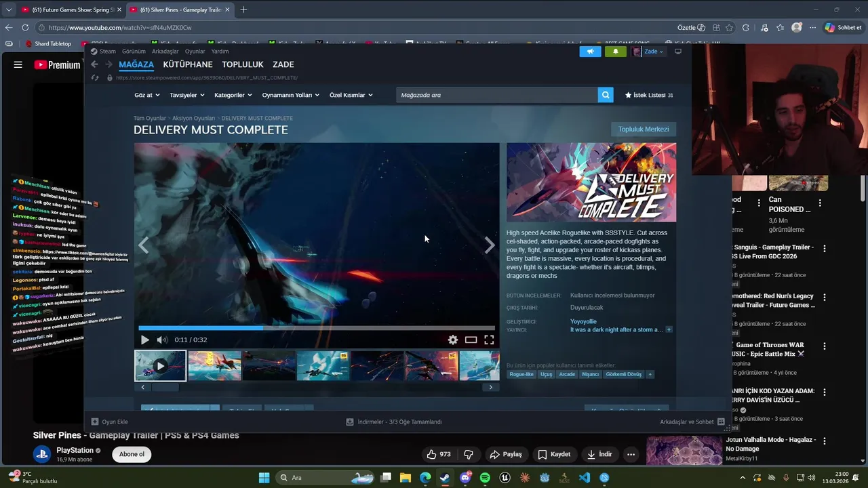Open the Oyunlar menu in Steam
This screenshot has width=868, height=488.
click(195, 52)
